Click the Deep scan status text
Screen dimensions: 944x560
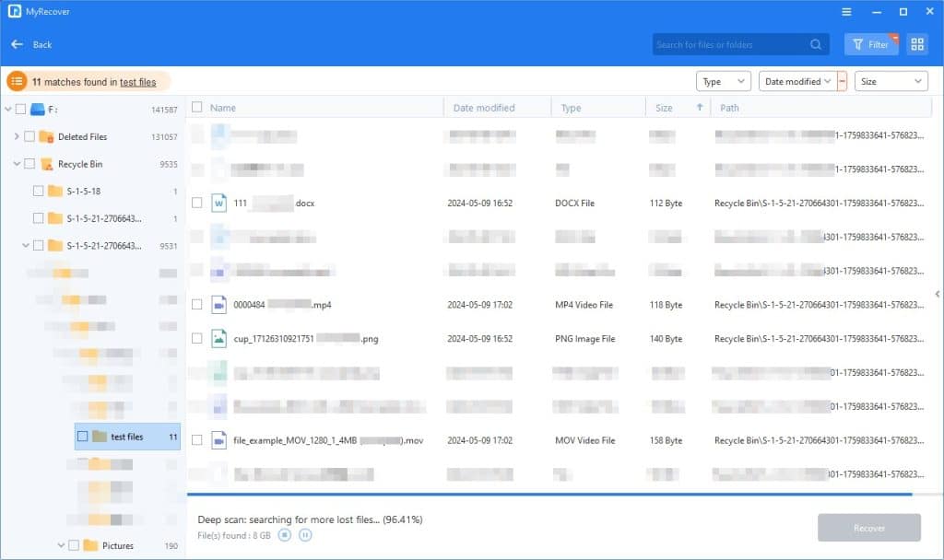pyautogui.click(x=310, y=519)
